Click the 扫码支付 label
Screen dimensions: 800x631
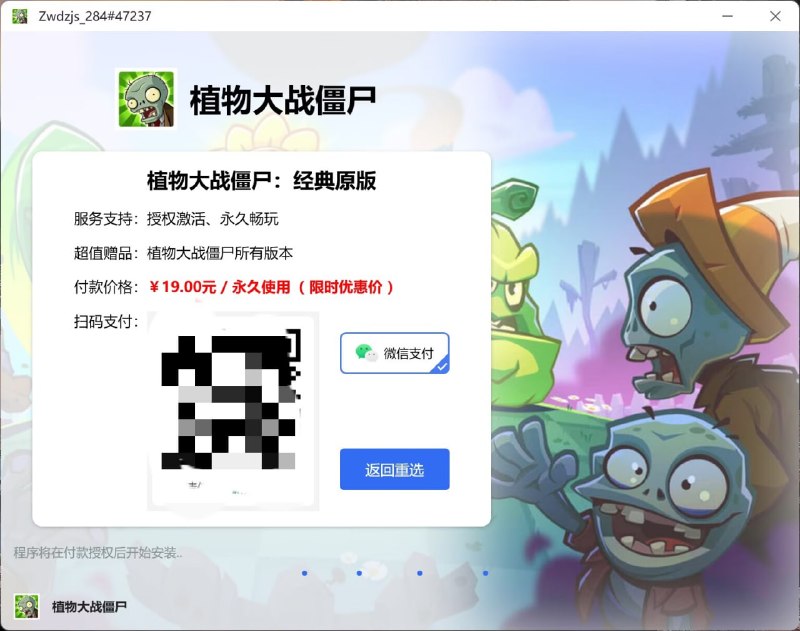click(106, 321)
